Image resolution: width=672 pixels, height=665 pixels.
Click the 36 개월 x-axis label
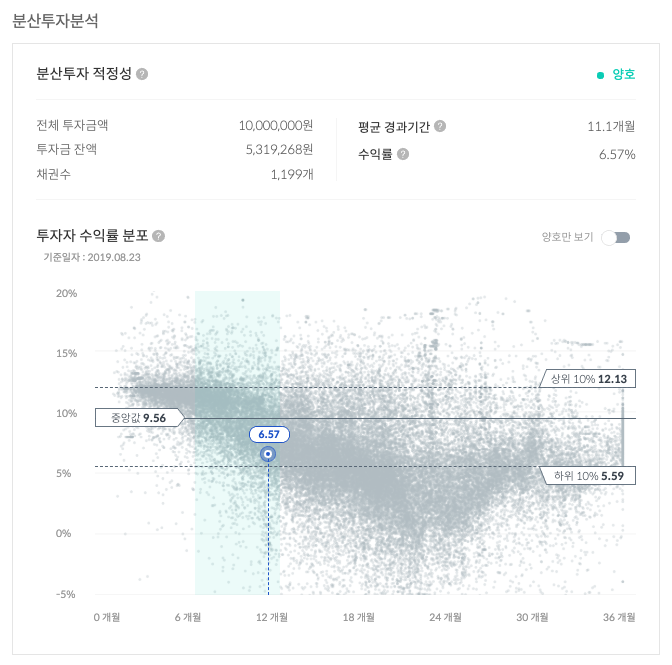point(619,617)
